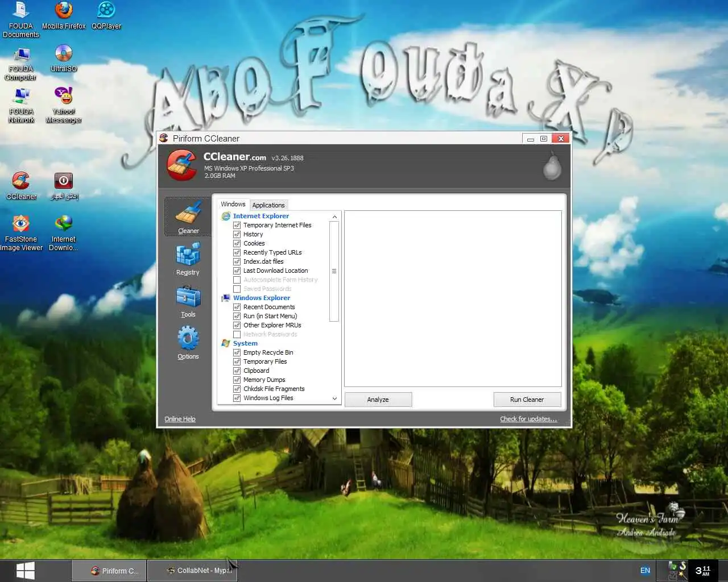Open the Registry section icon

coord(188,254)
